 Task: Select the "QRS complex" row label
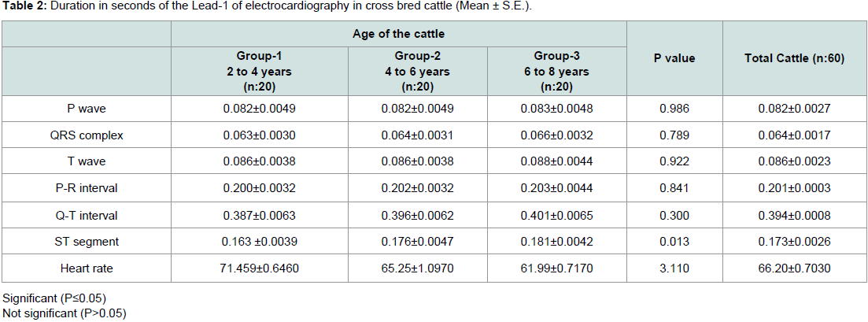point(87,135)
